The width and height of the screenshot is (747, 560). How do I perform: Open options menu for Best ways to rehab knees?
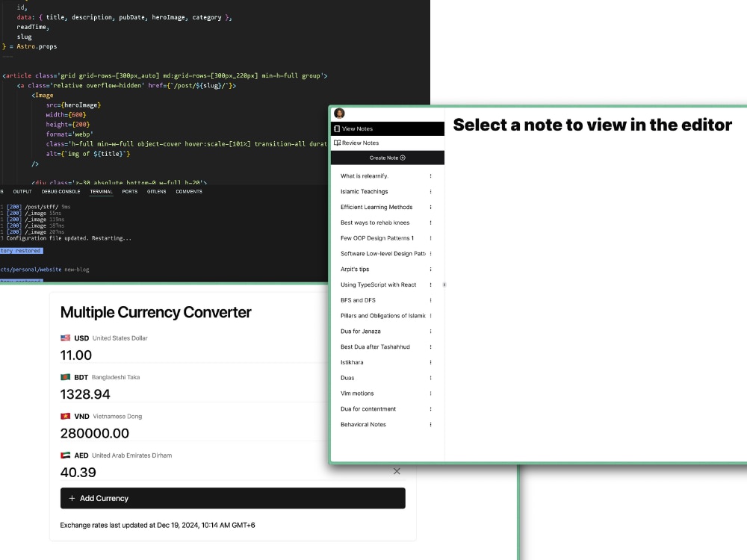pos(431,223)
